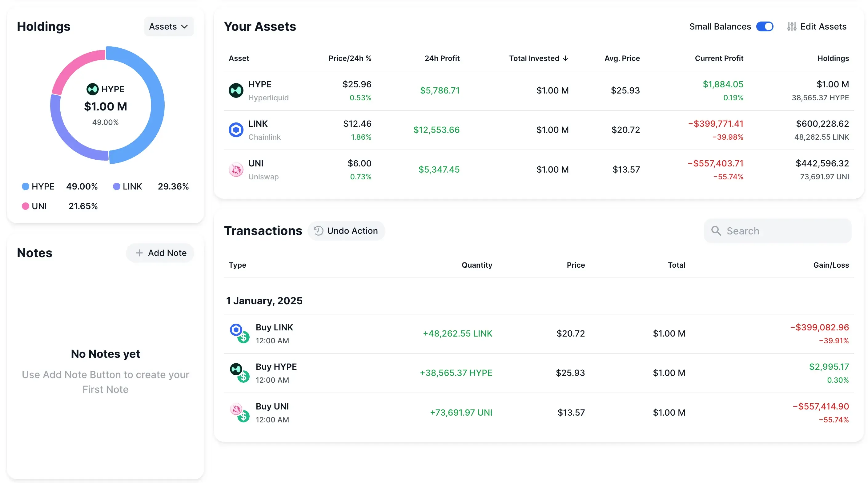This screenshot has width=868, height=483.
Task: Open the Transactions section heading
Action: click(263, 230)
